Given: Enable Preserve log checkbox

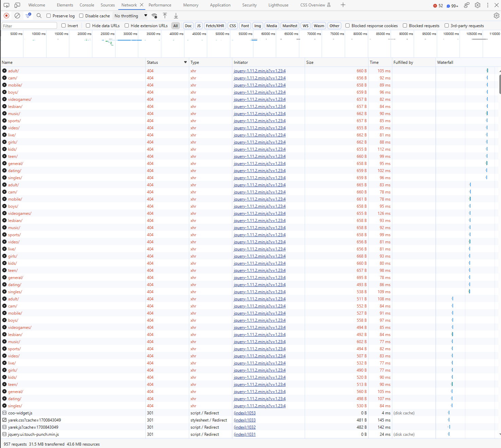Looking at the screenshot, I should pyautogui.click(x=49, y=16).
